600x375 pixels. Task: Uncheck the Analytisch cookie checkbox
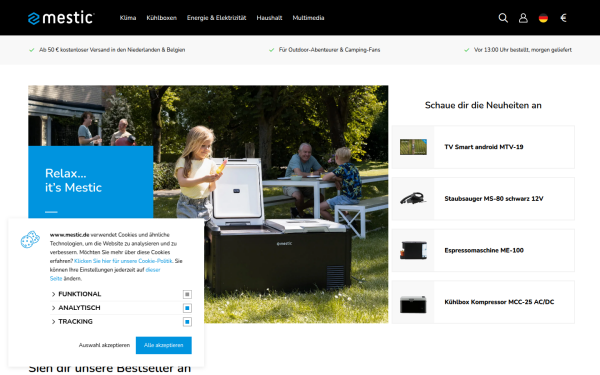(187, 308)
